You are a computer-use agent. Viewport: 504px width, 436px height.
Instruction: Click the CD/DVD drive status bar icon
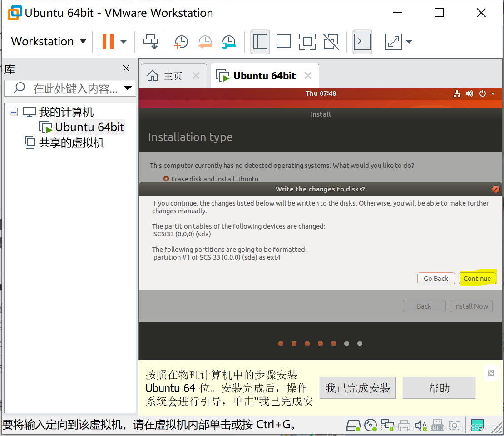(x=371, y=426)
